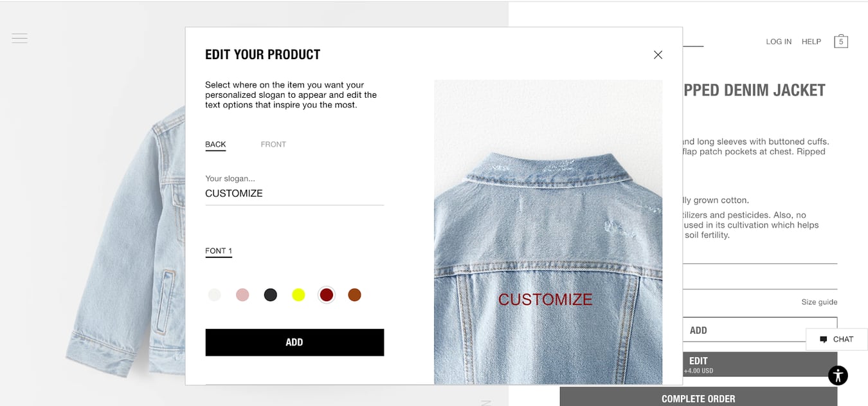
Task: Select the pale pink color swatch
Action: click(x=242, y=295)
